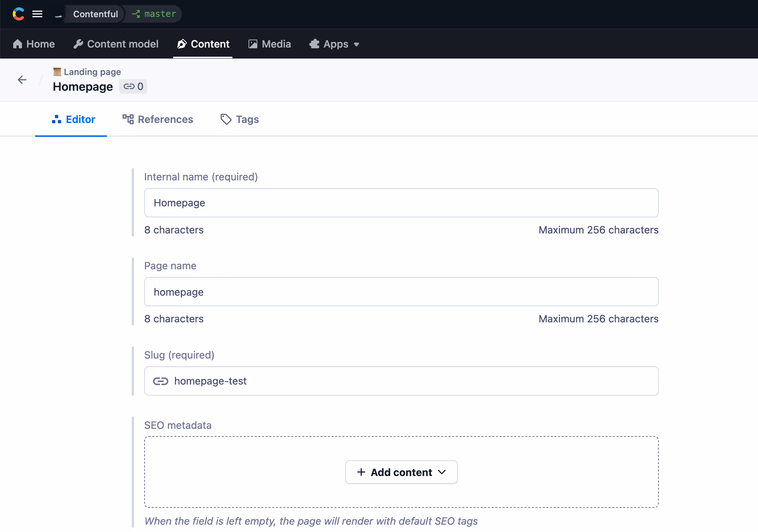
Task: Open the master branch environment selector
Action: (x=154, y=14)
